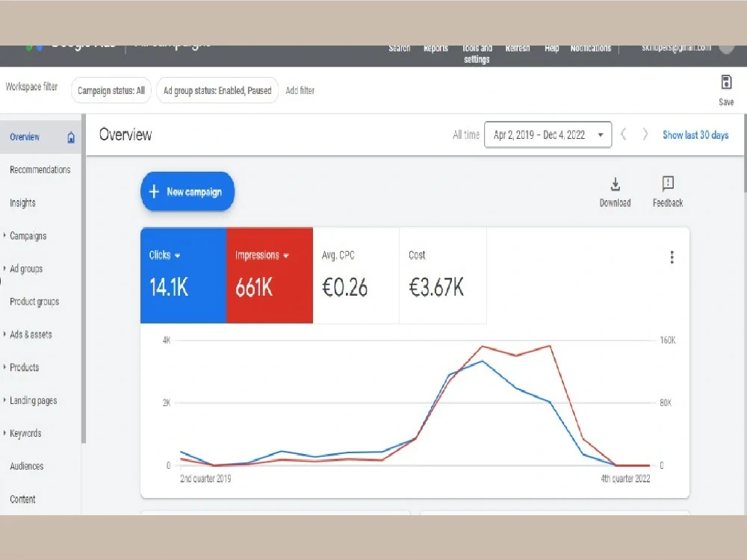Click the New campaign button
This screenshot has height=560, width=747.
click(x=187, y=191)
